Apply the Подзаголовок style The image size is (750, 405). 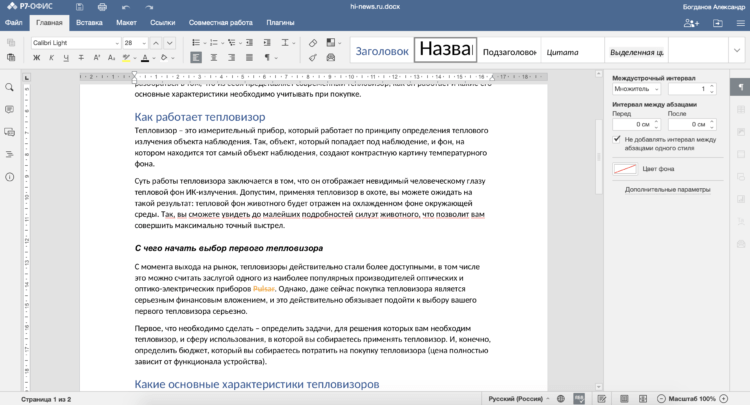[509, 50]
